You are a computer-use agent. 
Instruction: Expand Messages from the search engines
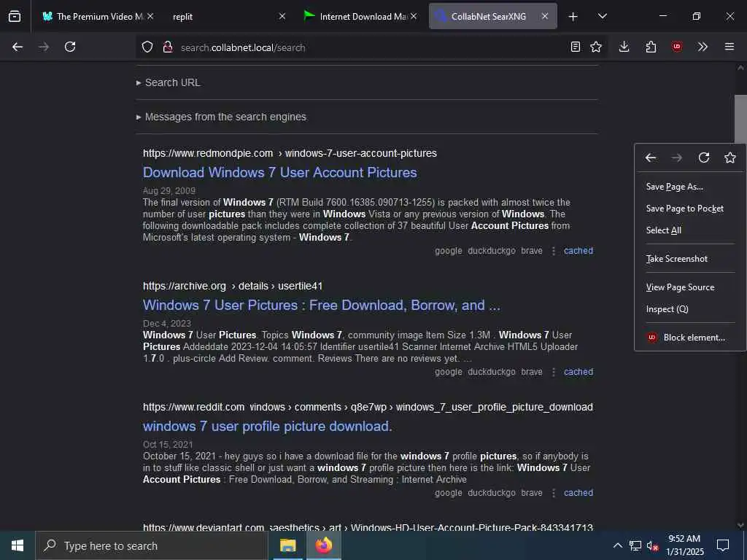coord(221,117)
